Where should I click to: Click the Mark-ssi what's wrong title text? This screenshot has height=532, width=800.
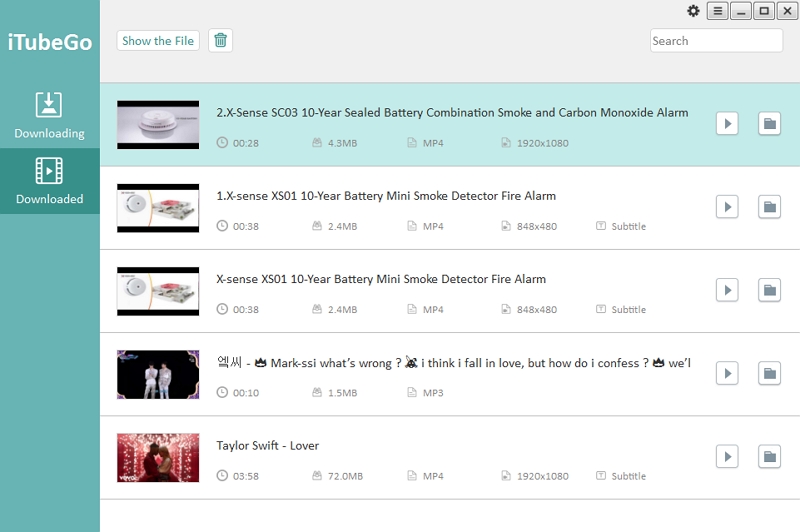[454, 363]
